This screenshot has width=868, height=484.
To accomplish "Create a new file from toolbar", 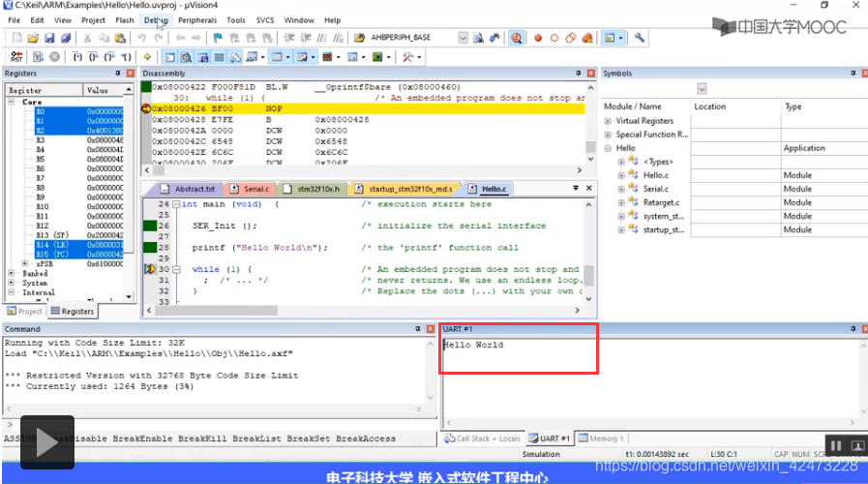I will 17,38.
